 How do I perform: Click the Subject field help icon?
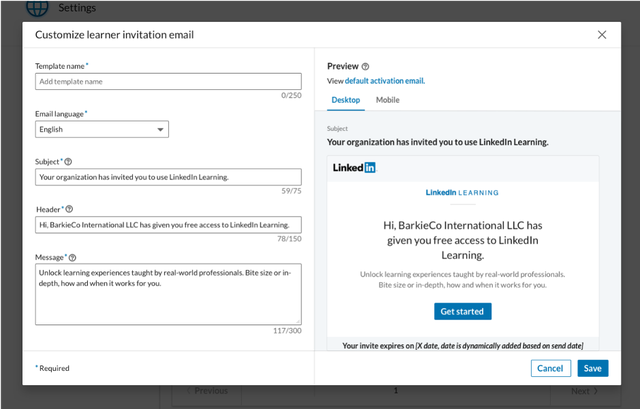coord(68,162)
